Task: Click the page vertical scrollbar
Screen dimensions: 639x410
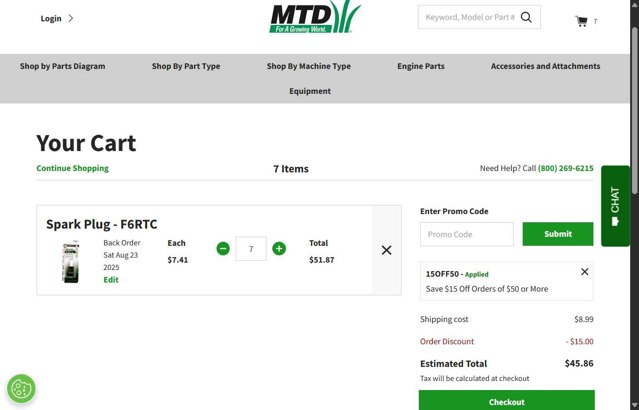Action: 635,110
